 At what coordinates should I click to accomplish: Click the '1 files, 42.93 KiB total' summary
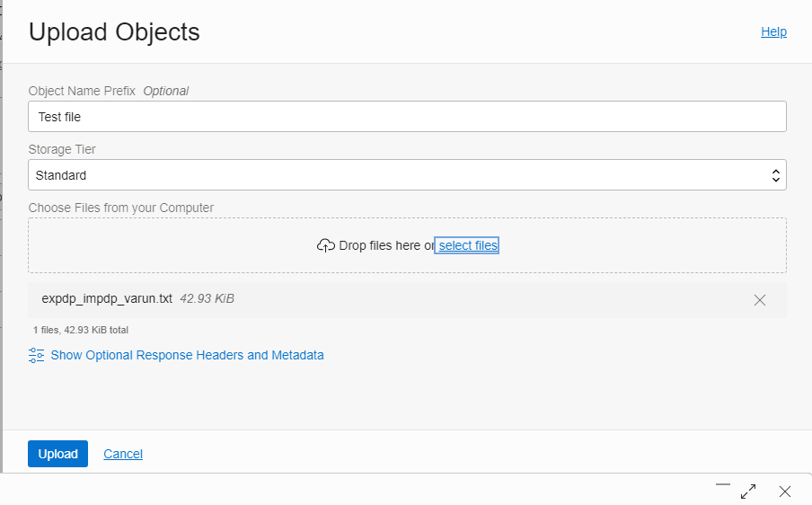[81, 330]
